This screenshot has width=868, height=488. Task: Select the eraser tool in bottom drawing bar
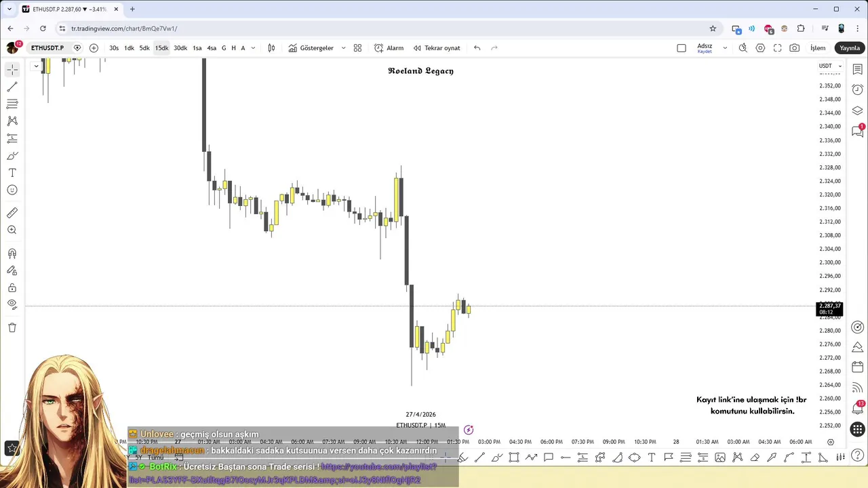(754, 457)
